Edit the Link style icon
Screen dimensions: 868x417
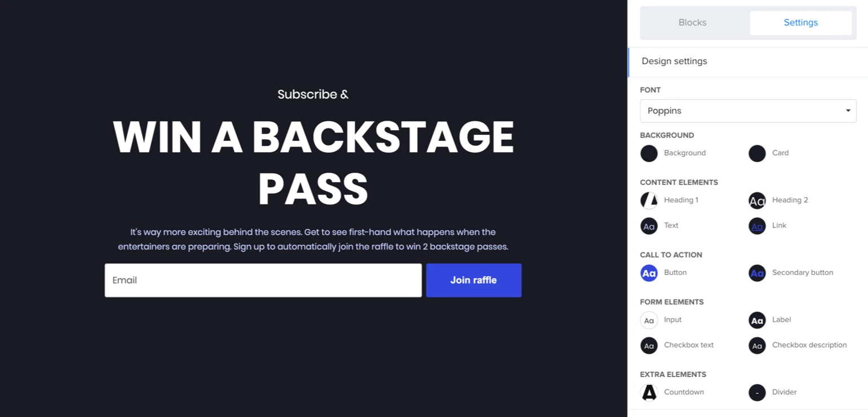point(757,226)
